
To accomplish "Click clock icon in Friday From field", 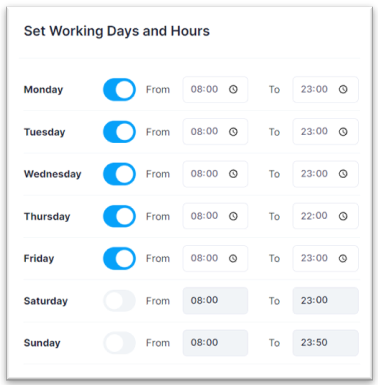I will 233,258.
